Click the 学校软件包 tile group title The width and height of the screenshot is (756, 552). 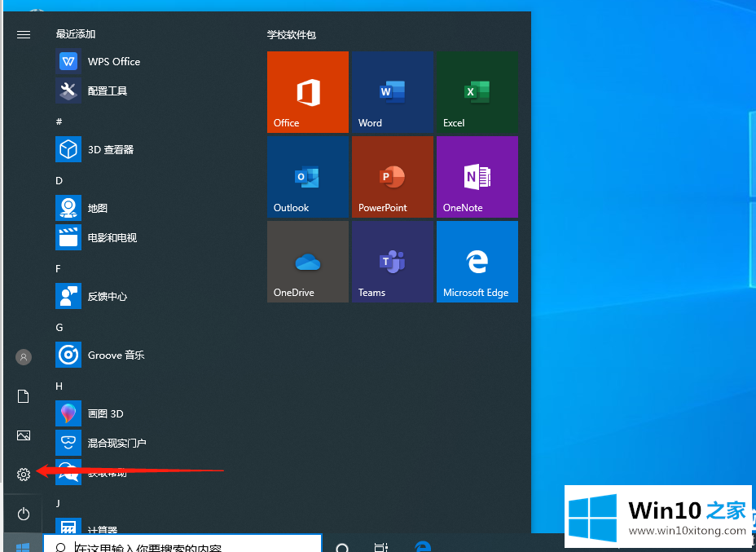click(x=292, y=35)
